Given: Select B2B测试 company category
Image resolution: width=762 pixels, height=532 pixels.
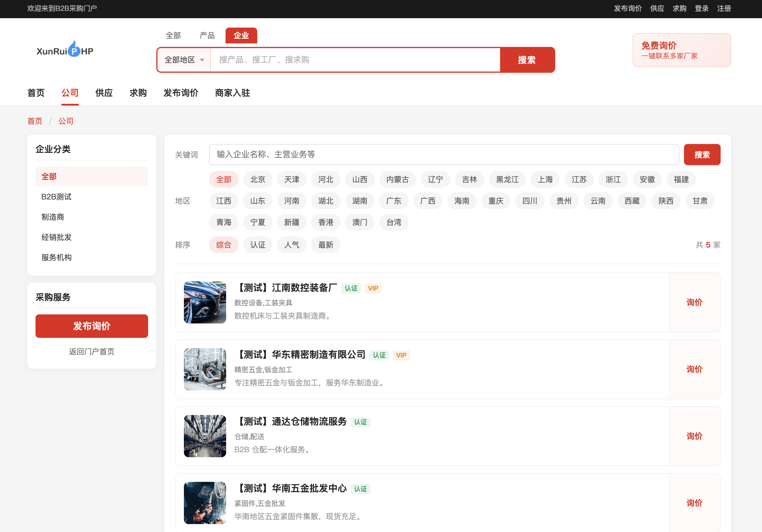Looking at the screenshot, I should click(92, 197).
